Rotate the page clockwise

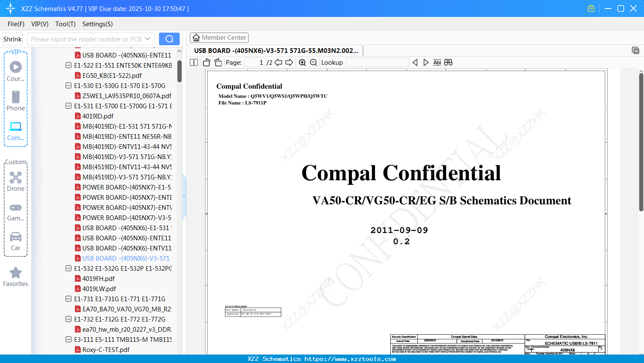point(218,62)
